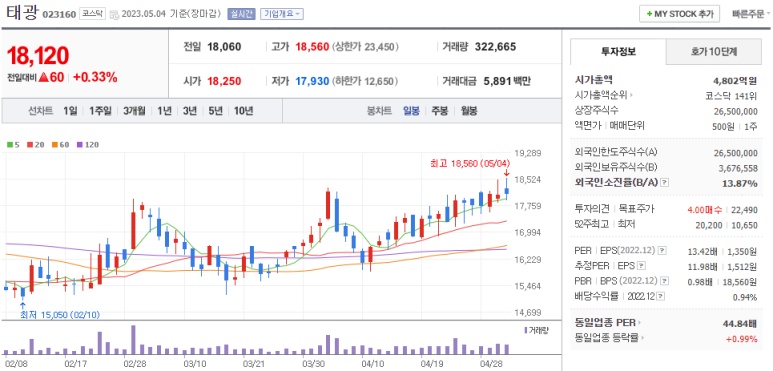Show the 5년 line chart
Image resolution: width=773 pixels, height=371 pixels.
215,111
